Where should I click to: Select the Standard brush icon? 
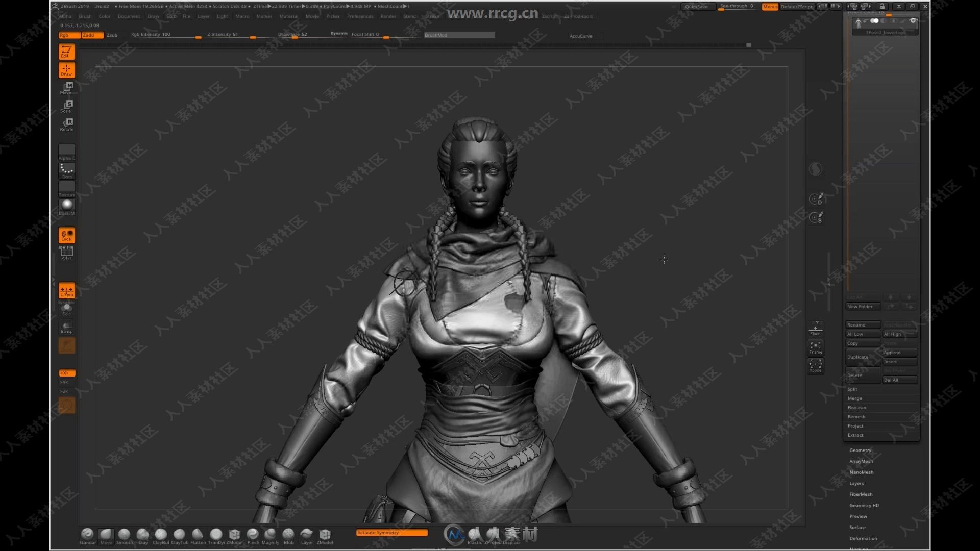point(87,534)
